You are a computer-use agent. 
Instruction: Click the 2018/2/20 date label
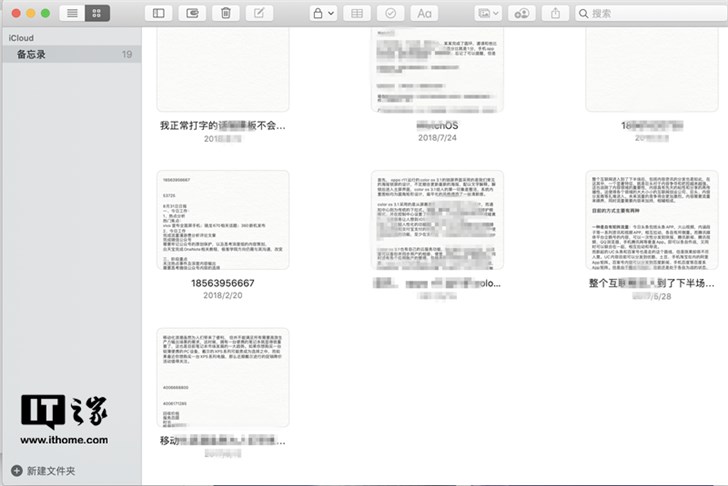[223, 295]
